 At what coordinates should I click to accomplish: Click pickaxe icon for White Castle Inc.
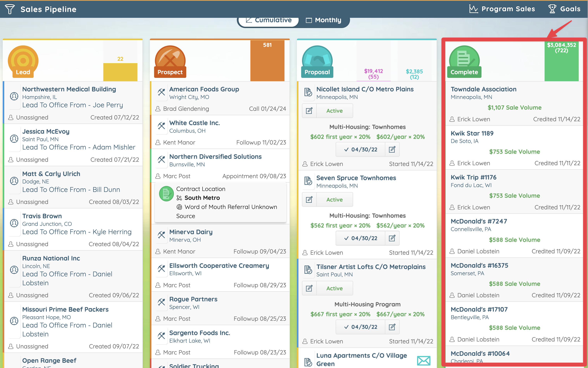161,126
